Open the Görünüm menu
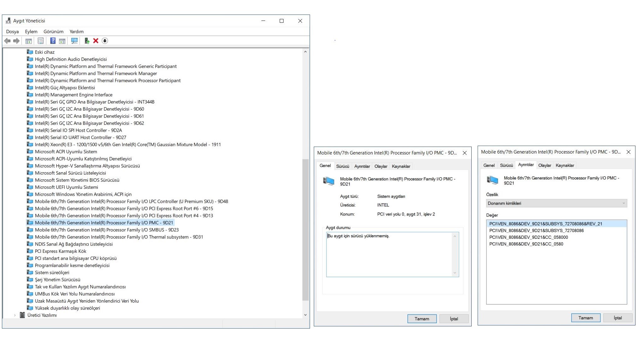 point(53,32)
